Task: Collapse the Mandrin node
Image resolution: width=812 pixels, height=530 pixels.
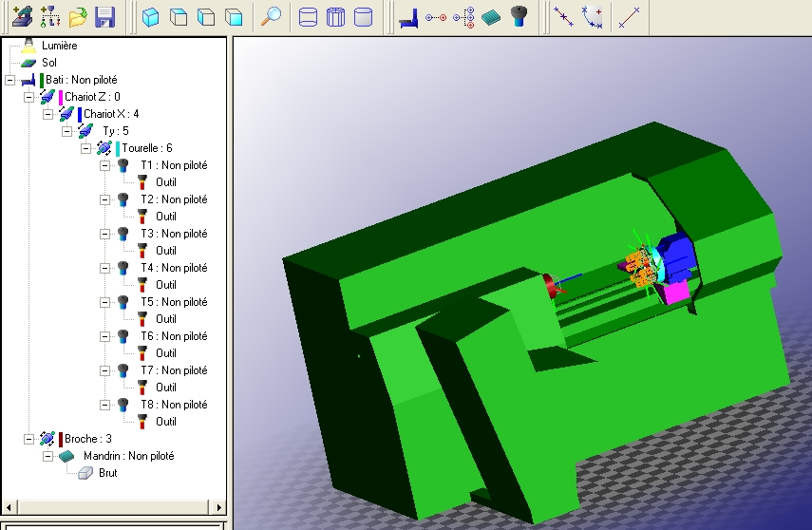Action: click(48, 456)
